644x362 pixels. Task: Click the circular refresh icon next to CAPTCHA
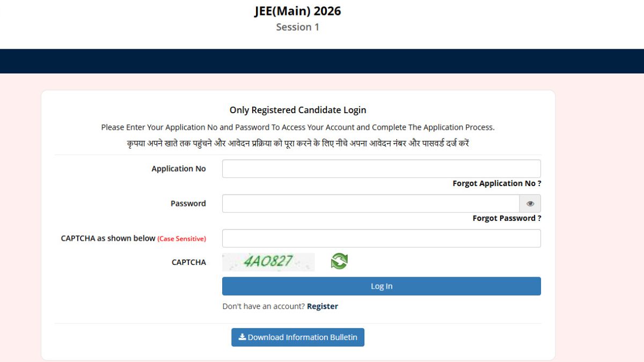click(338, 261)
